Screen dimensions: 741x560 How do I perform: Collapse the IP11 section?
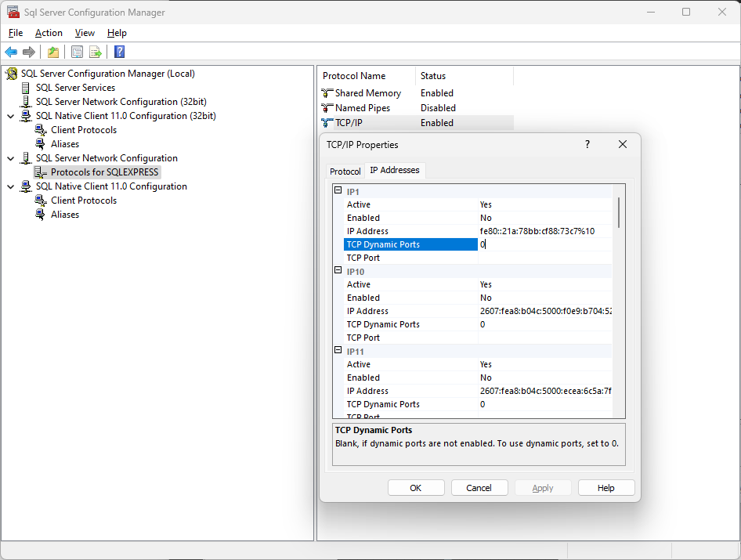(x=338, y=349)
